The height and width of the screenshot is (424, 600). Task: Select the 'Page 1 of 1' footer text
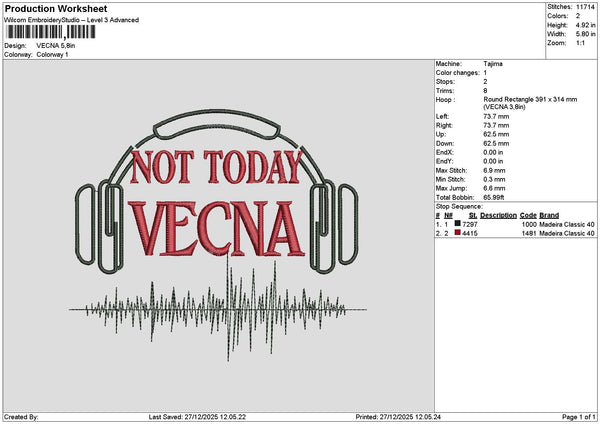579,417
